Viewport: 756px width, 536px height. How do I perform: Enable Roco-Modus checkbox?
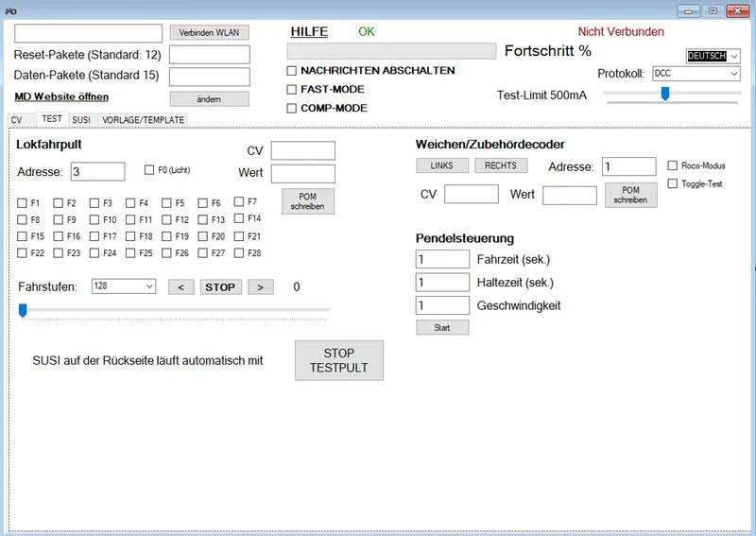(x=673, y=165)
